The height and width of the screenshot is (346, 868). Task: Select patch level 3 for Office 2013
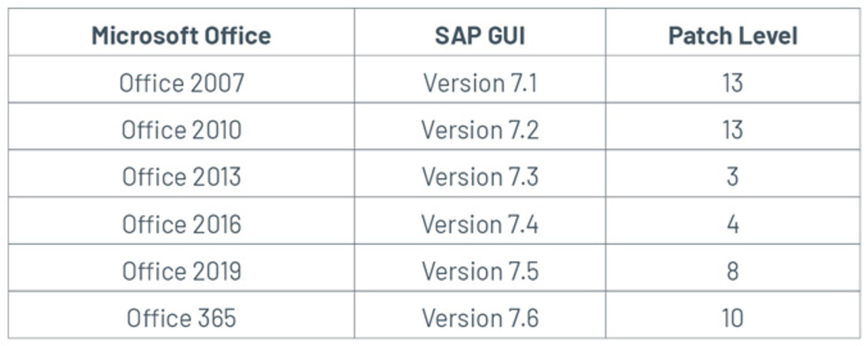click(x=732, y=176)
